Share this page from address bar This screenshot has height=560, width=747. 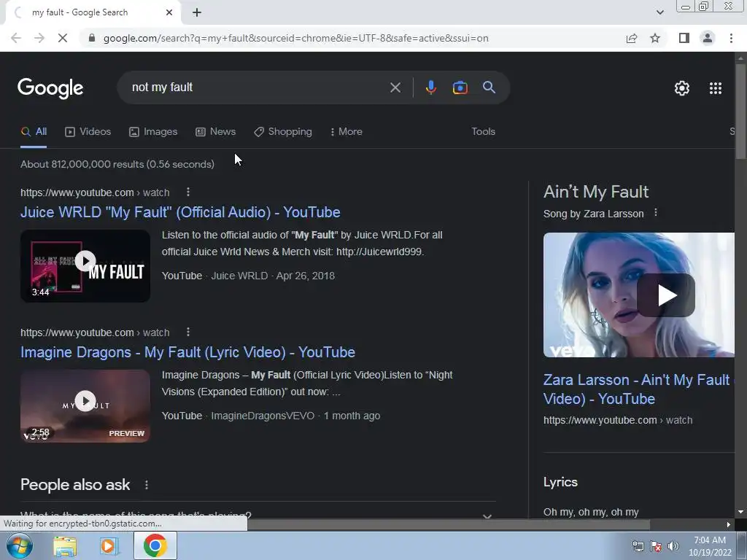coord(632,38)
